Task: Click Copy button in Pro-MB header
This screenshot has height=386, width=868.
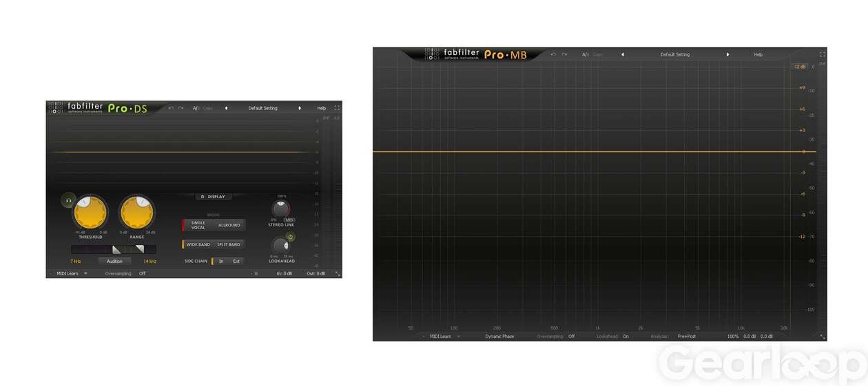Action: 597,54
